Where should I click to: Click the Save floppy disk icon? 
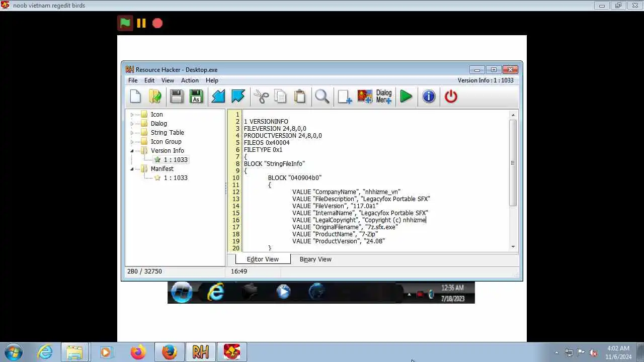point(177,97)
